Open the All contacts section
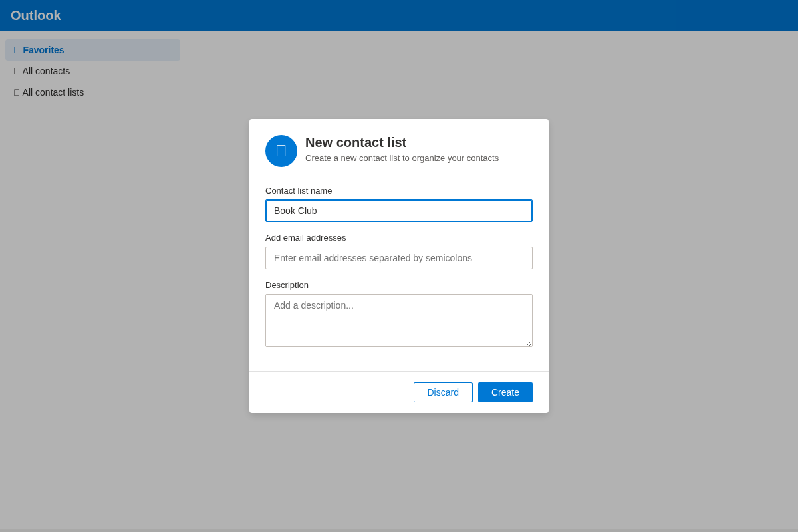Screen dimensions: 798x532 (45, 71)
